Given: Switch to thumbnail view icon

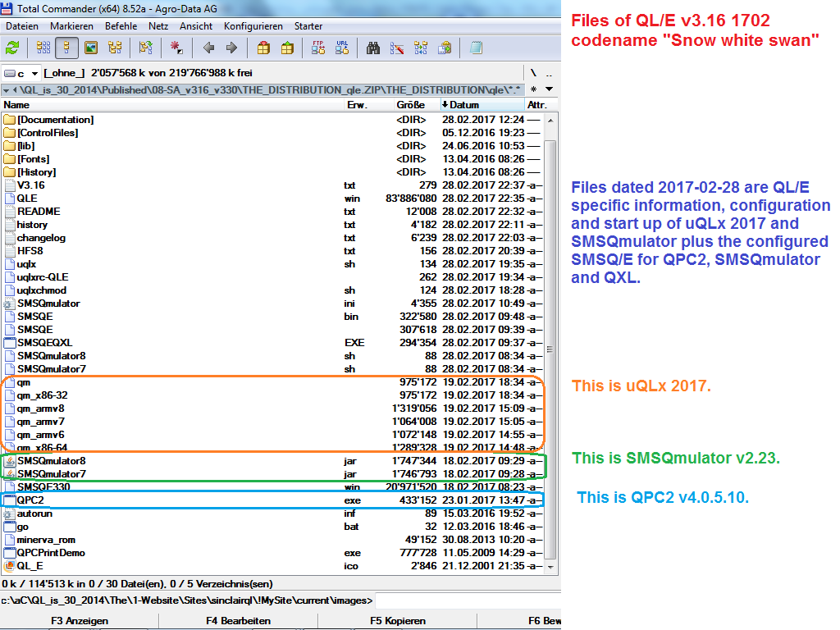Looking at the screenshot, I should click(91, 48).
